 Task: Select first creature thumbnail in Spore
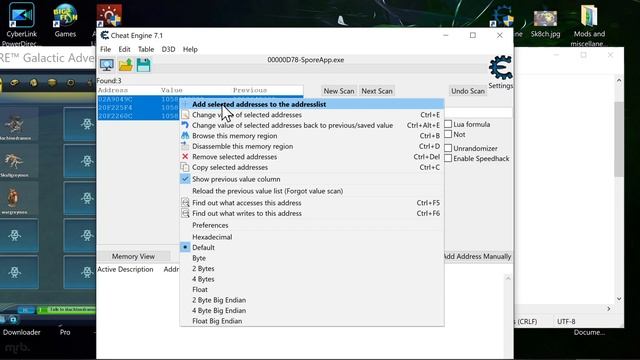[15, 125]
